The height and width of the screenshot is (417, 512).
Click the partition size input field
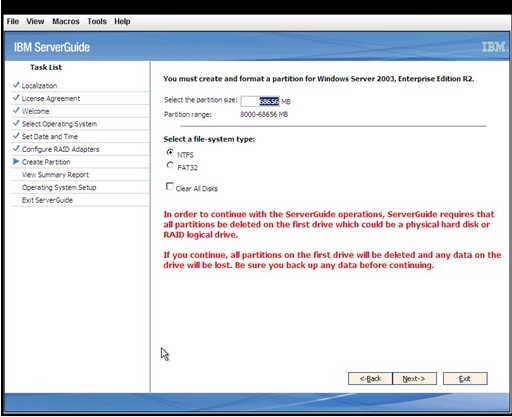pos(260,101)
